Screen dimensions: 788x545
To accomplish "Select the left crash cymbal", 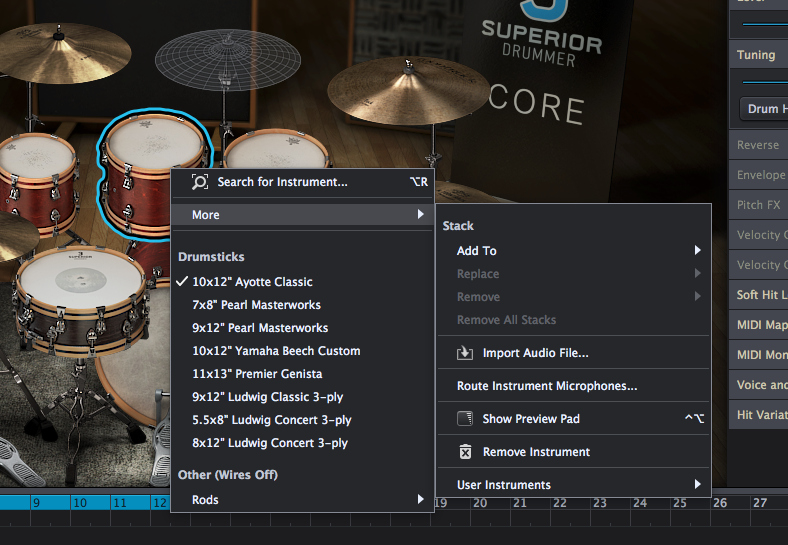I will [x=63, y=53].
